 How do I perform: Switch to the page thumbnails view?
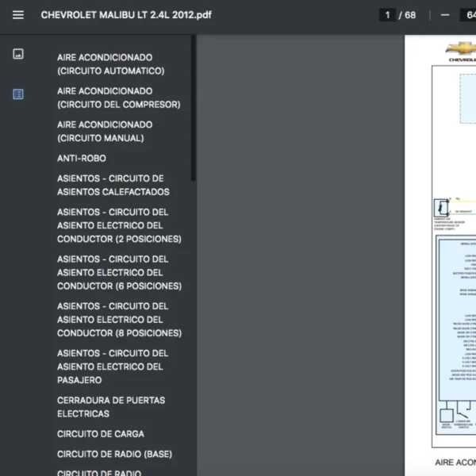tap(18, 54)
